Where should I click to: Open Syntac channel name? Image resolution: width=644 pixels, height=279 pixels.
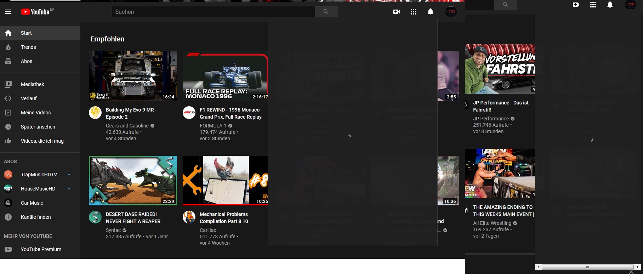(x=113, y=230)
